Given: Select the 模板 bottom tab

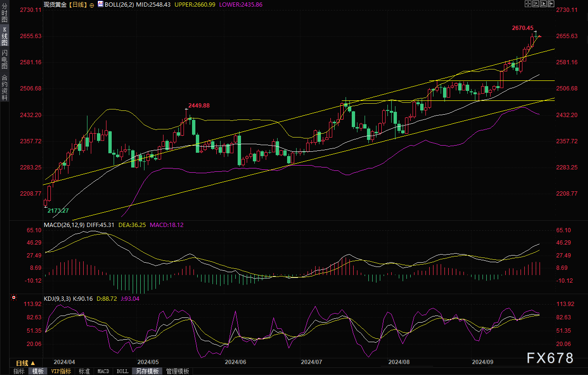Looking at the screenshot, I should 38,371.
